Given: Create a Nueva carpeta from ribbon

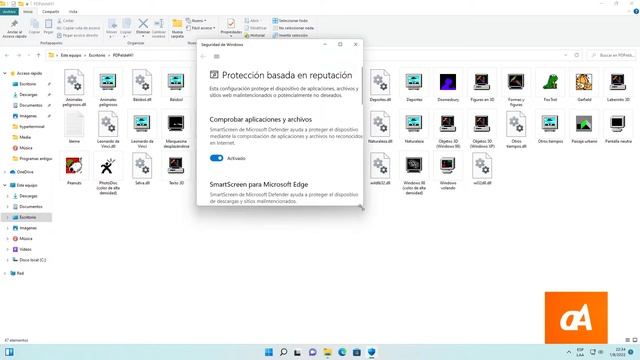Looking at the screenshot, I should tap(177, 28).
